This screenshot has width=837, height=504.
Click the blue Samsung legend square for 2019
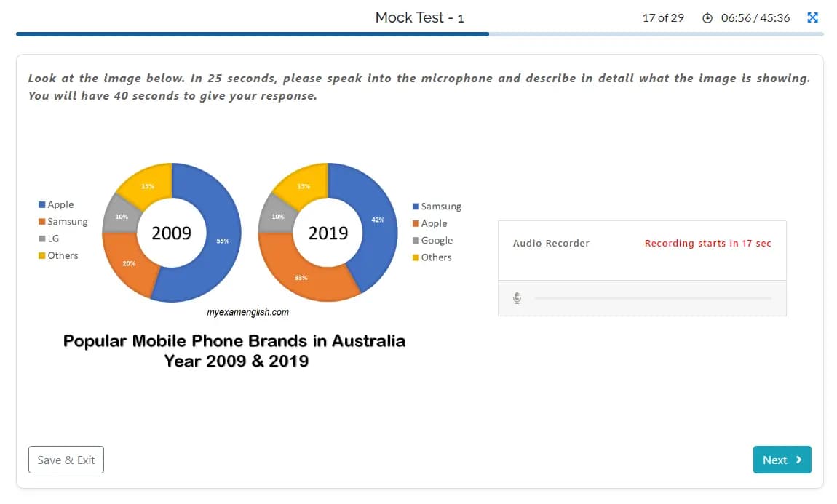click(416, 207)
